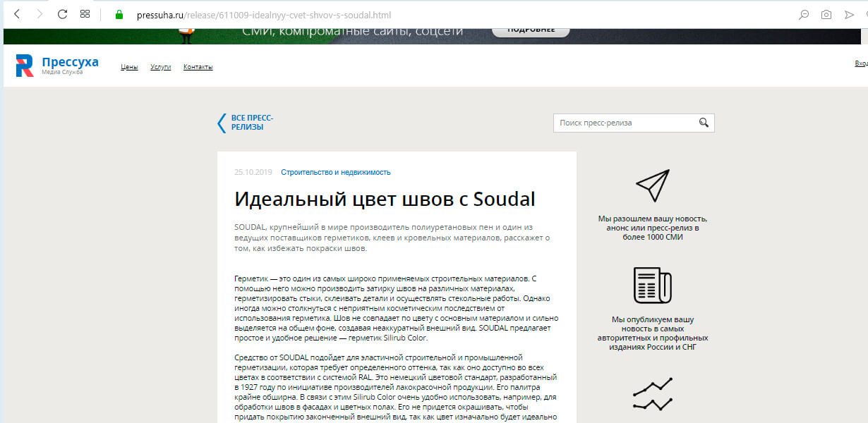Open the zoom magnifier icon in address bar
This screenshot has width=868, height=423.
[x=803, y=14]
